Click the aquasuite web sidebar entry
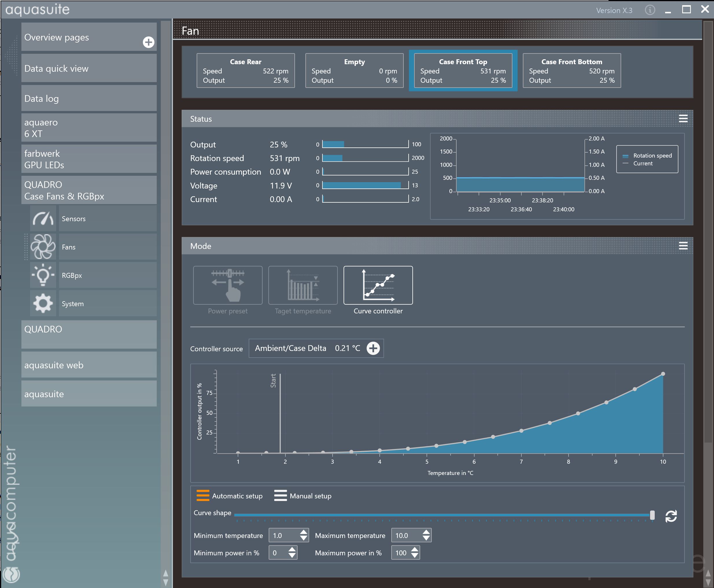This screenshot has height=588, width=714. [x=89, y=365]
